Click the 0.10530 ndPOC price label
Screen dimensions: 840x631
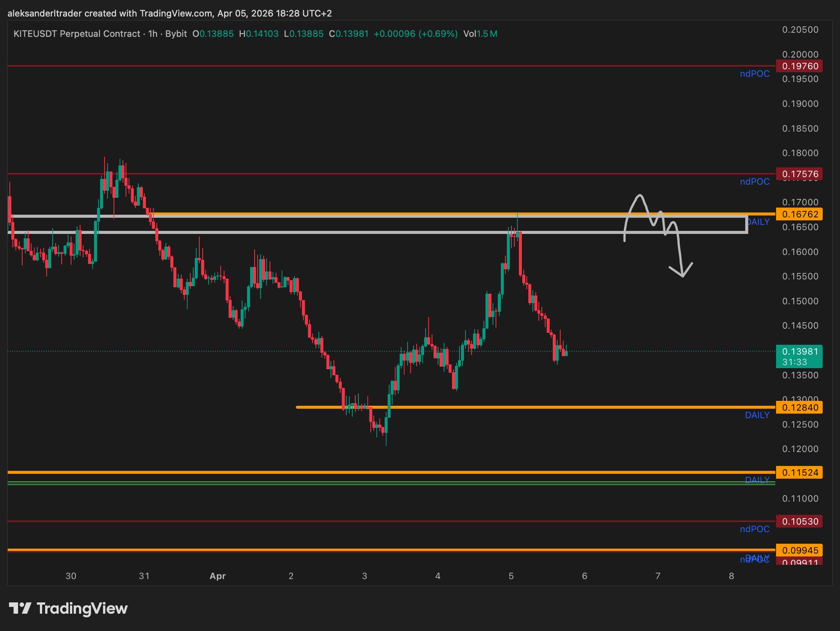[x=799, y=521]
